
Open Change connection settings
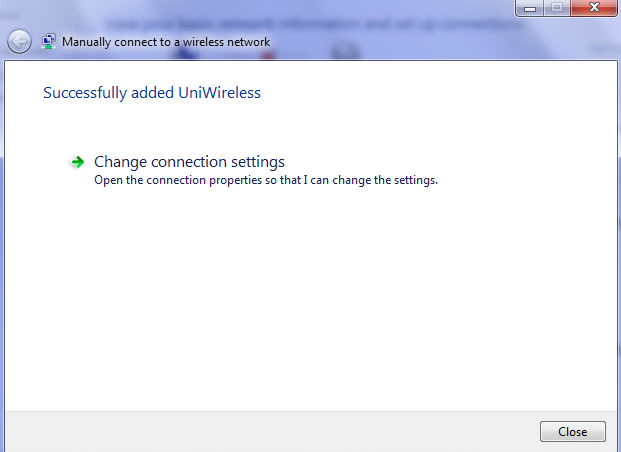tap(189, 162)
